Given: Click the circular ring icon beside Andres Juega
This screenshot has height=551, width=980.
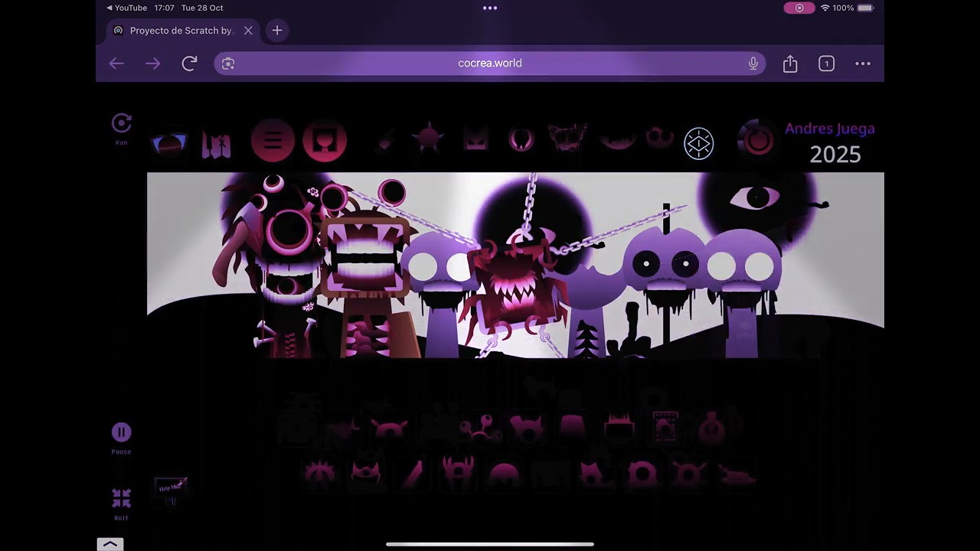Looking at the screenshot, I should (x=758, y=140).
